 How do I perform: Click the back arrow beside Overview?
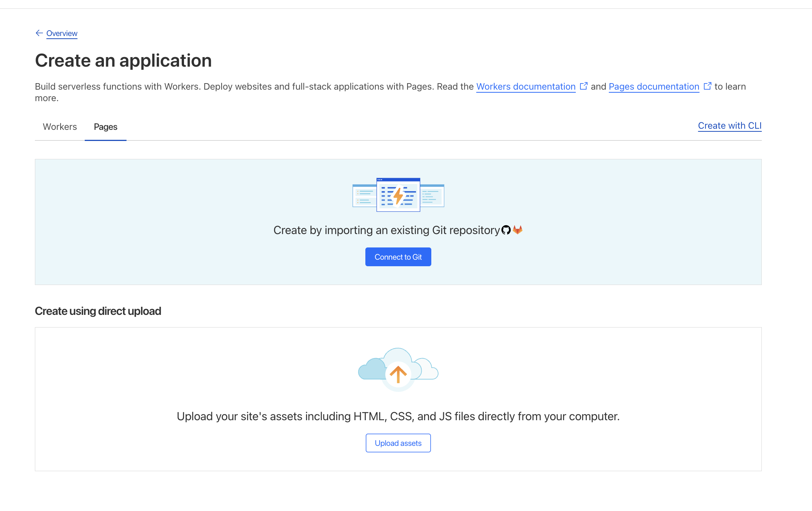[39, 33]
